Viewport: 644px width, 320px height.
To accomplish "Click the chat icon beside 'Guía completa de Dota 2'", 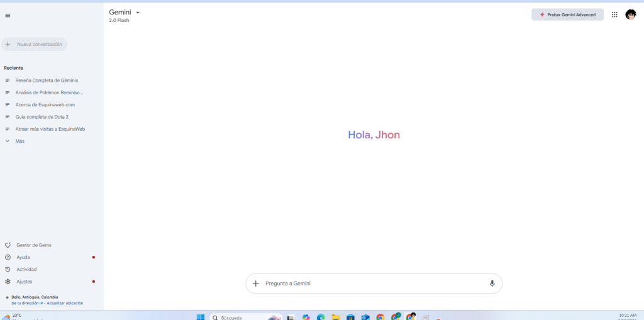I will (x=8, y=117).
